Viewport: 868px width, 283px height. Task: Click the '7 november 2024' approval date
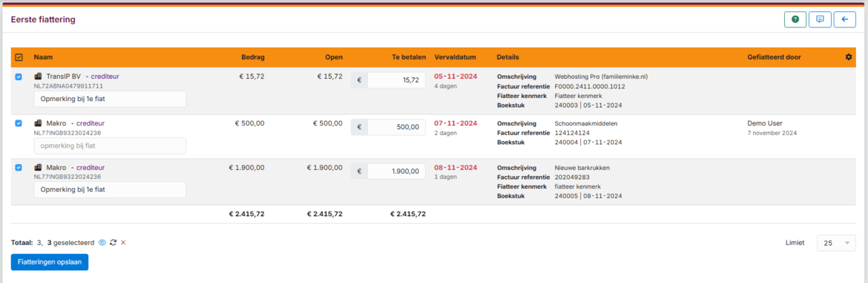(772, 133)
